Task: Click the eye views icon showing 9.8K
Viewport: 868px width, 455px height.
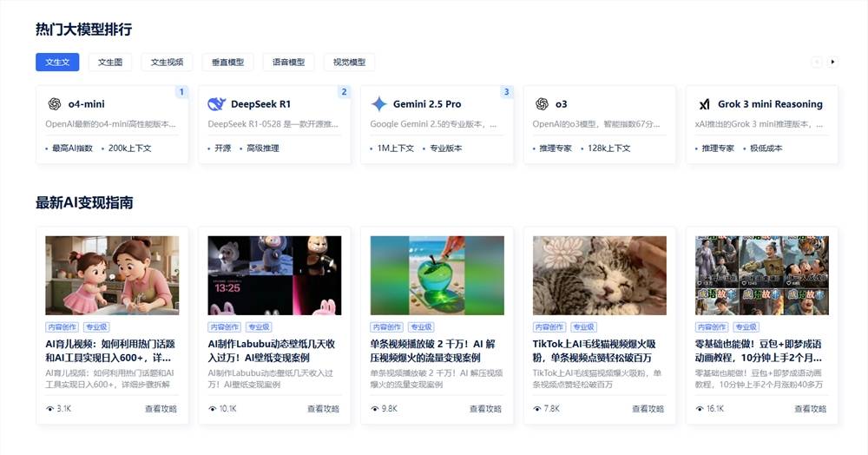Action: 375,408
